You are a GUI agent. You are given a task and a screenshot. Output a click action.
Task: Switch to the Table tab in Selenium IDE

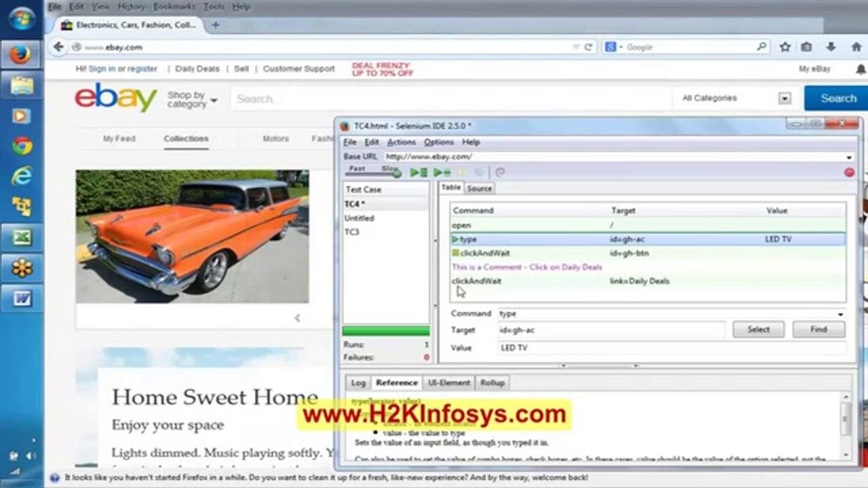click(451, 188)
